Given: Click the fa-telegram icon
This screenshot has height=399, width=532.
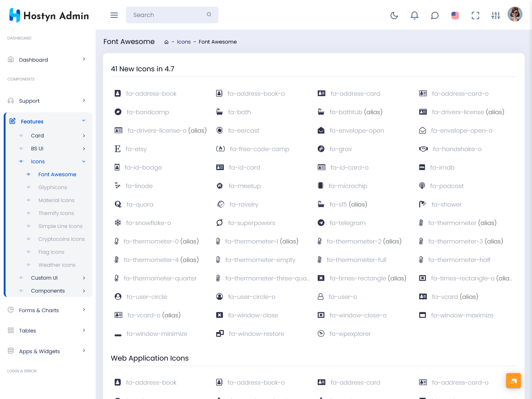Looking at the screenshot, I should [x=321, y=223].
